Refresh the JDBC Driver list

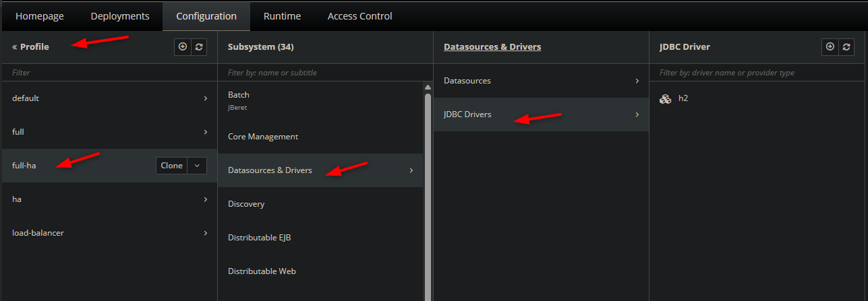tap(846, 47)
